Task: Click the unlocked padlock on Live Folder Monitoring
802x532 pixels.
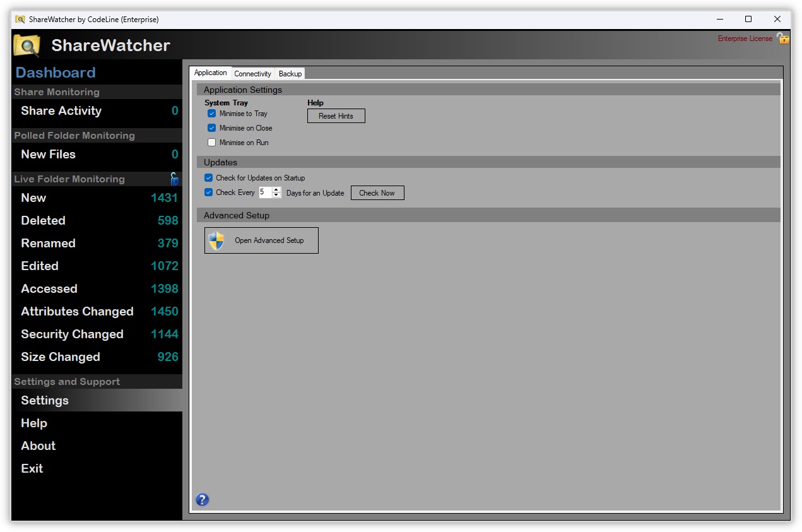Action: click(174, 179)
